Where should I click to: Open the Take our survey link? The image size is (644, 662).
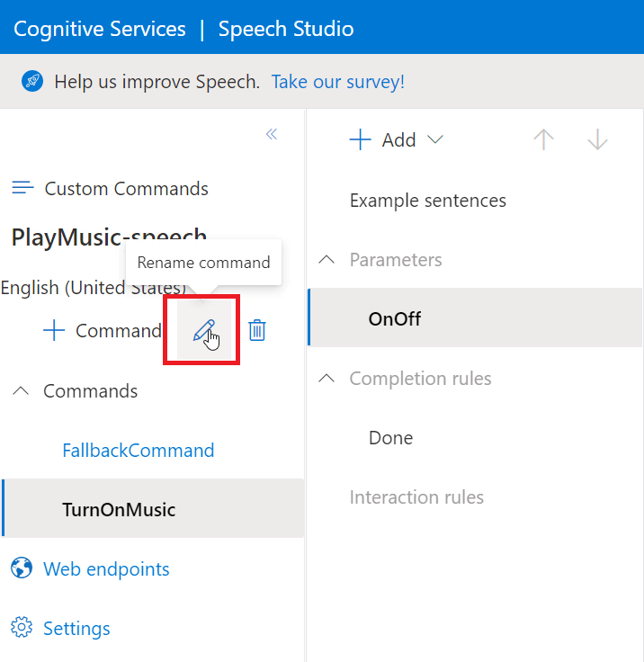coord(338,82)
